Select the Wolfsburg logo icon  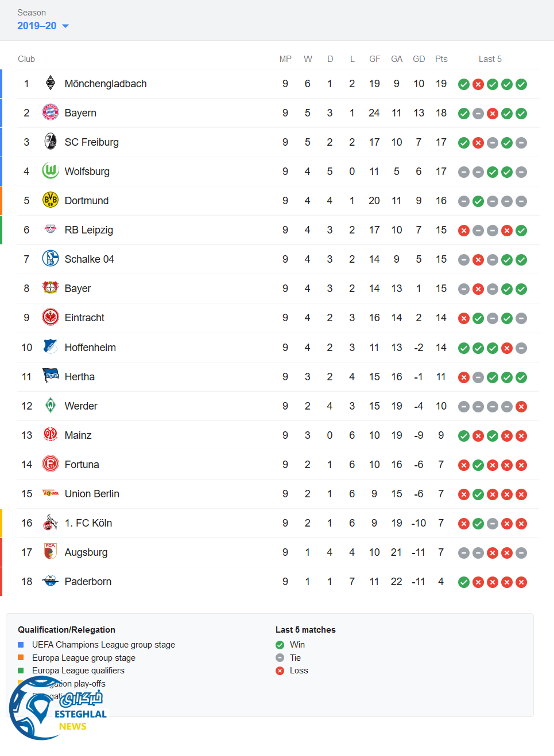[51, 171]
